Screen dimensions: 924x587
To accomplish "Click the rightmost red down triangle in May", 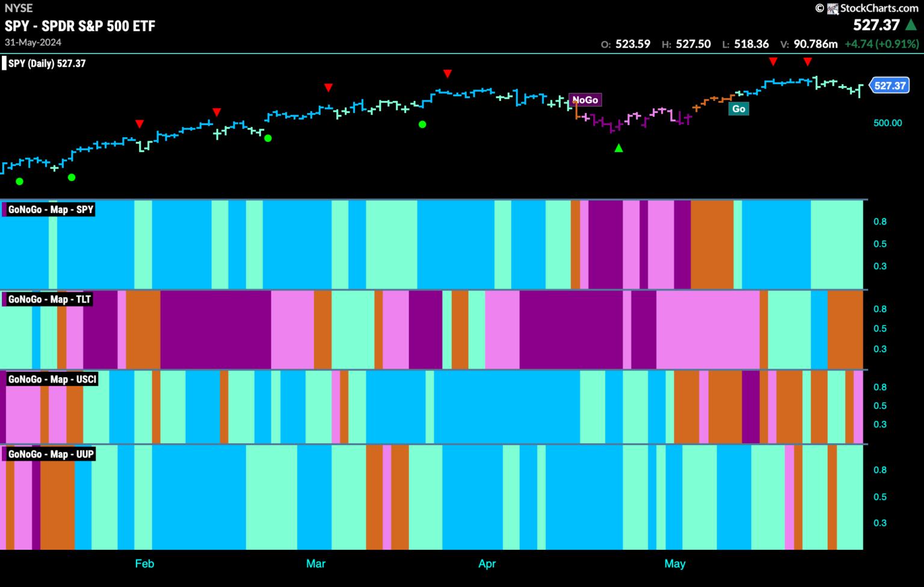I will coord(808,62).
